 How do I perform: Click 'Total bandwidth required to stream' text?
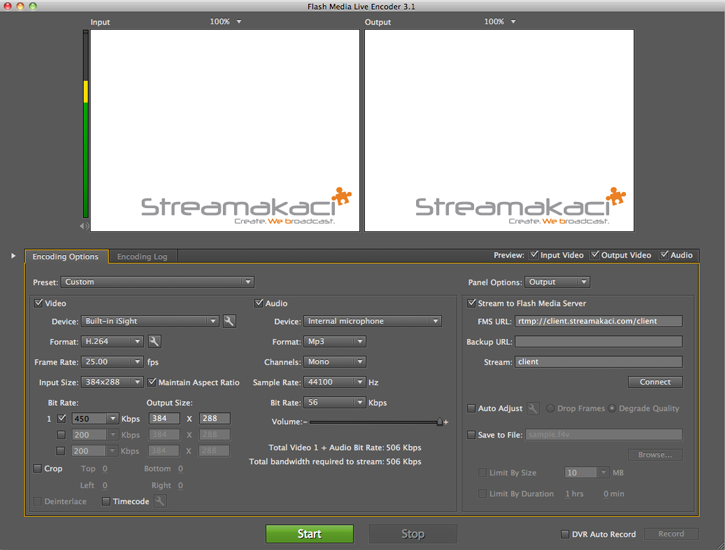(335, 462)
